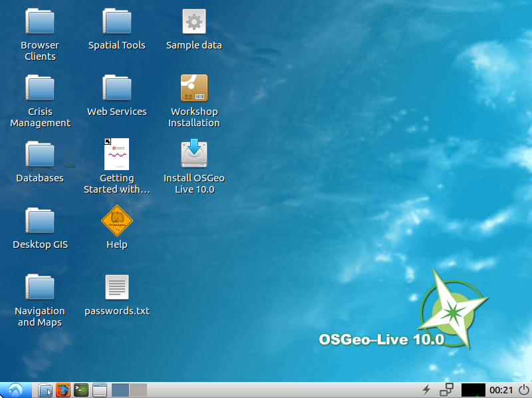The width and height of the screenshot is (532, 398).
Task: Select the passwords.txt file
Action: (117, 287)
